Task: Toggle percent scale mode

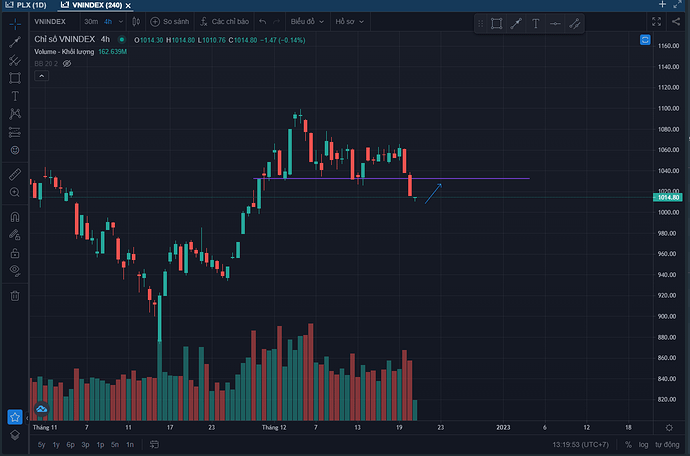Action: [x=628, y=445]
